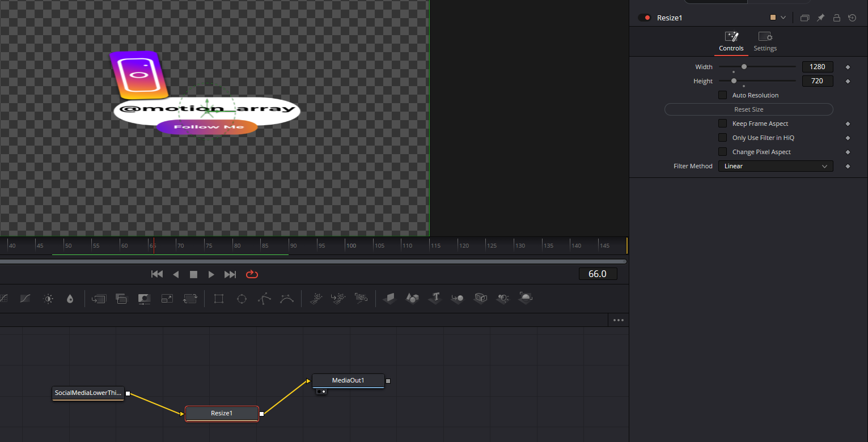Click the reset icon in Resize1 header

[x=852, y=18]
